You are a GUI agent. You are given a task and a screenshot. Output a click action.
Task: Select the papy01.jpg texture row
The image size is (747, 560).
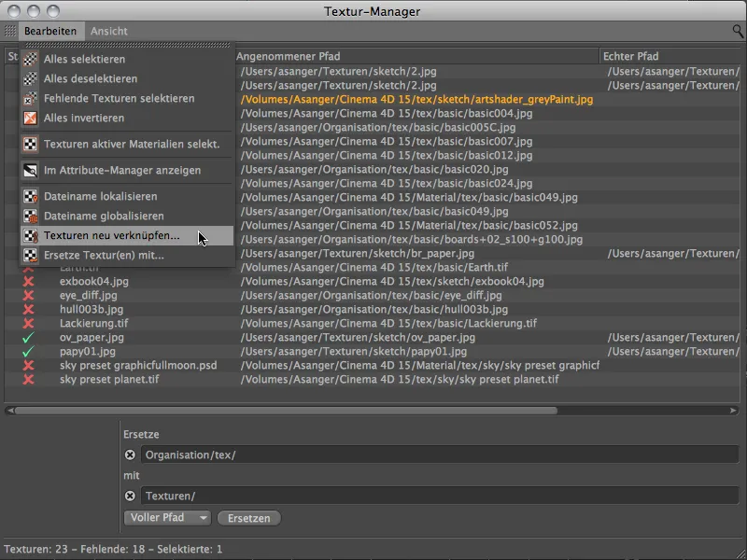(373, 352)
